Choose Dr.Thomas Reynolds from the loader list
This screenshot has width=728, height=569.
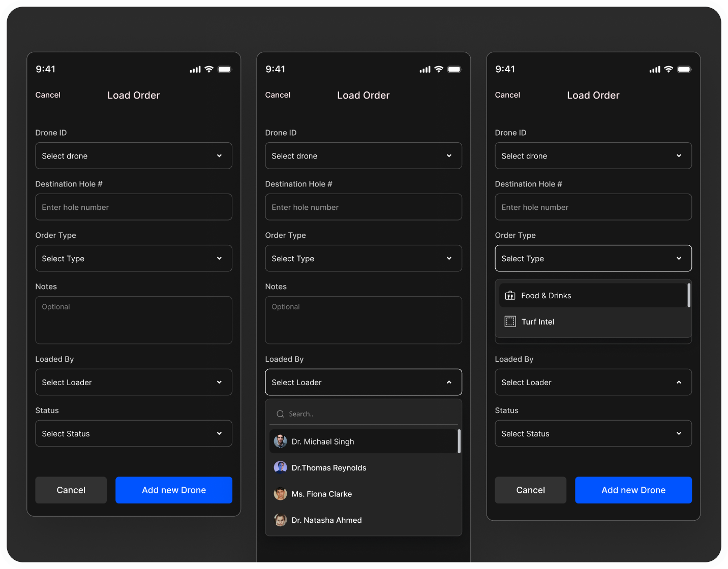coord(329,468)
